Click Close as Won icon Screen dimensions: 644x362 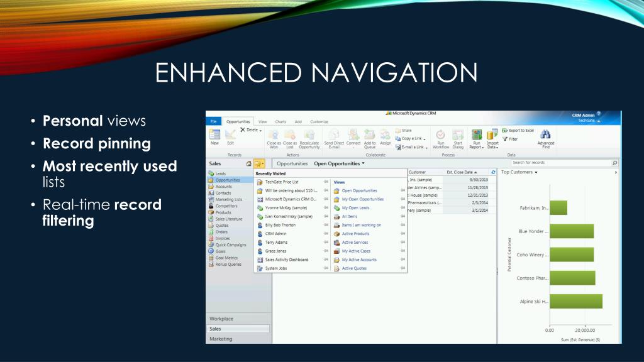(274, 134)
